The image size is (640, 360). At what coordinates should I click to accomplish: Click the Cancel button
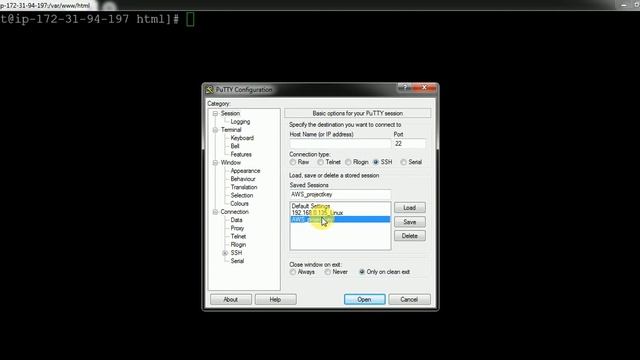coord(409,300)
